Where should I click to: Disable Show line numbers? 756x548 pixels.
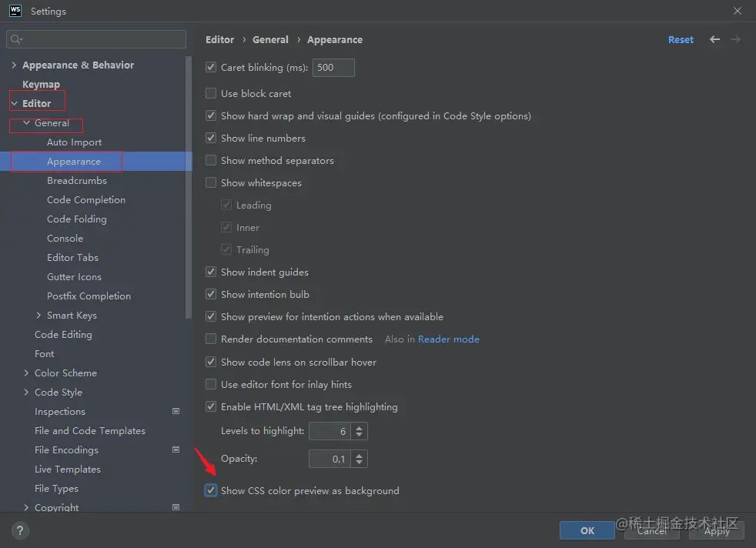pos(211,138)
